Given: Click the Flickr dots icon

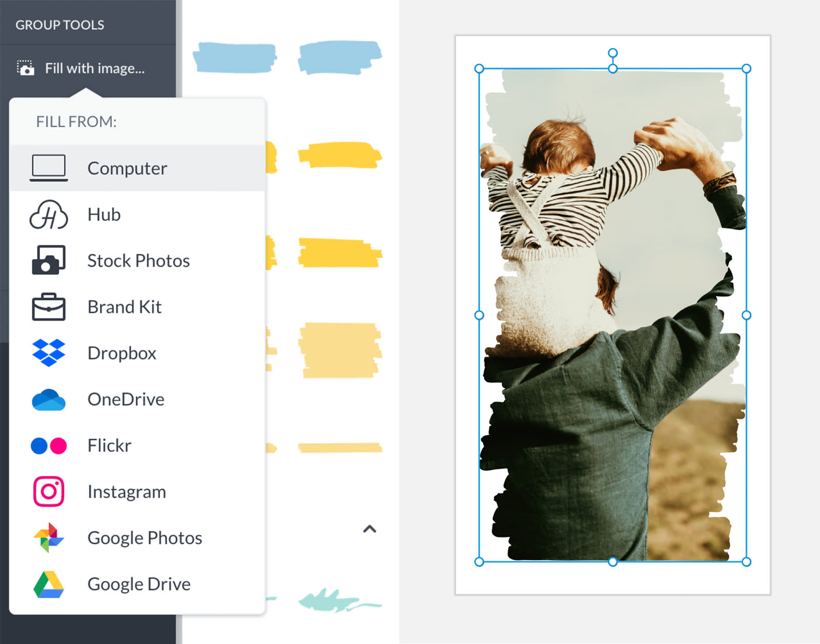Looking at the screenshot, I should pos(49,446).
